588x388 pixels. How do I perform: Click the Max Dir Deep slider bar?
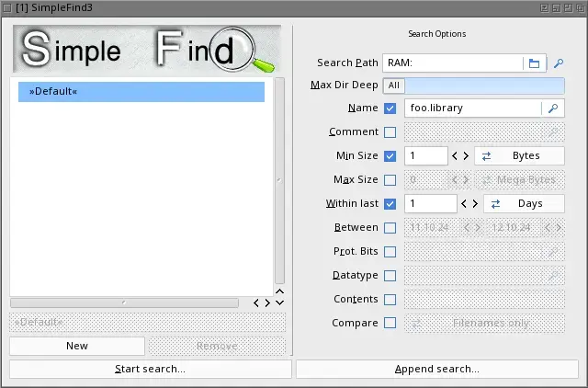click(x=474, y=86)
